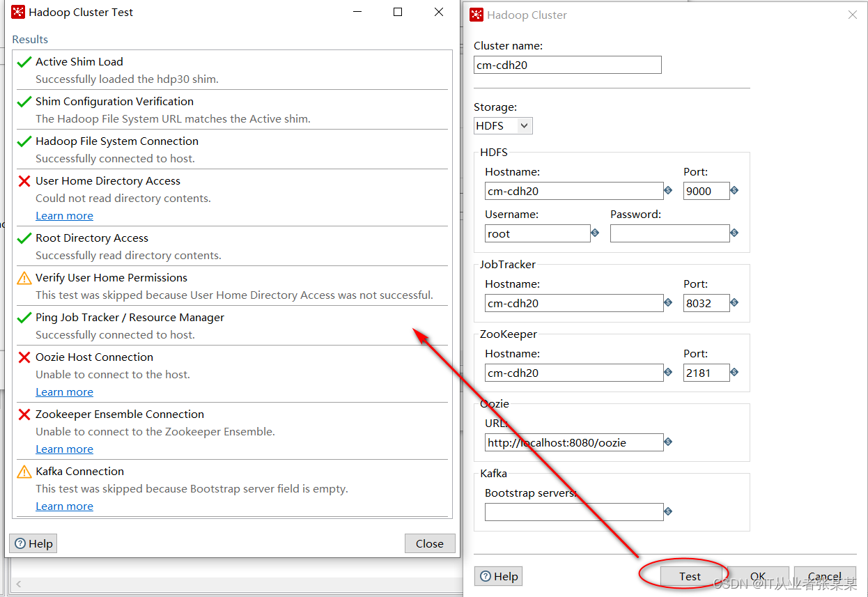
Task: Click variable icon beside JobTracker Port field
Action: (x=734, y=302)
